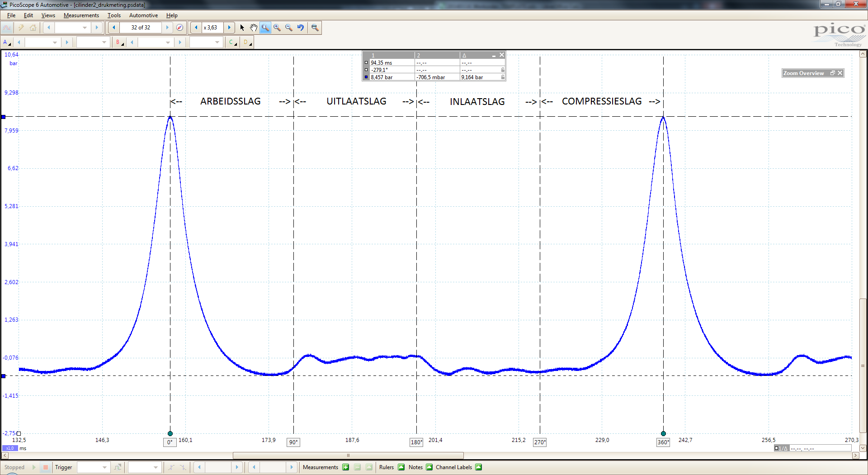
Task: Click the scope mode waveform icon
Action: pyautogui.click(x=7, y=28)
